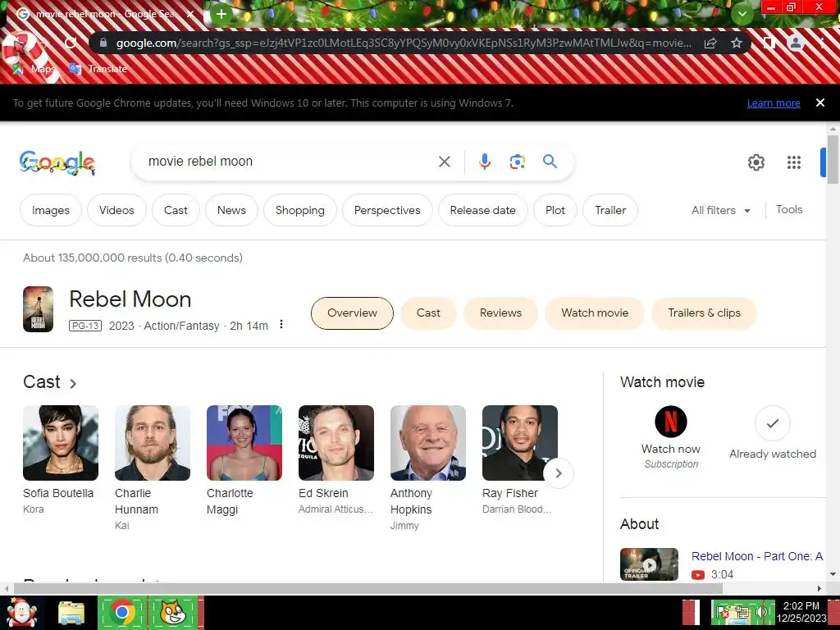The width and height of the screenshot is (840, 630).
Task: Open Charlotte Maggi cast photo
Action: pyautogui.click(x=244, y=443)
